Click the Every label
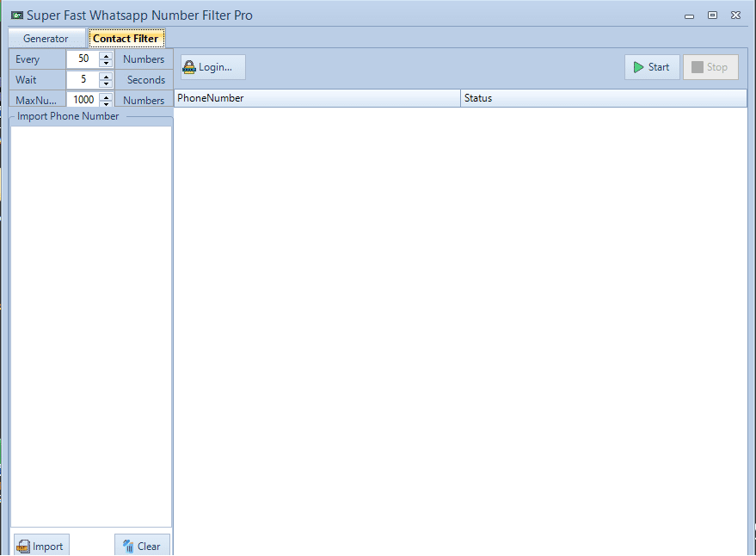 [x=28, y=59]
